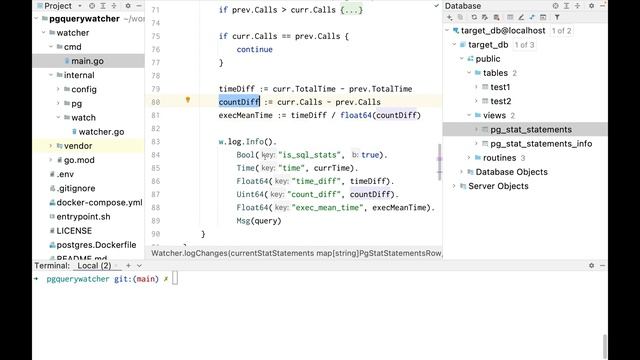The height and width of the screenshot is (360, 640).
Task: Open watcher.go in the project tree
Action: point(101,132)
